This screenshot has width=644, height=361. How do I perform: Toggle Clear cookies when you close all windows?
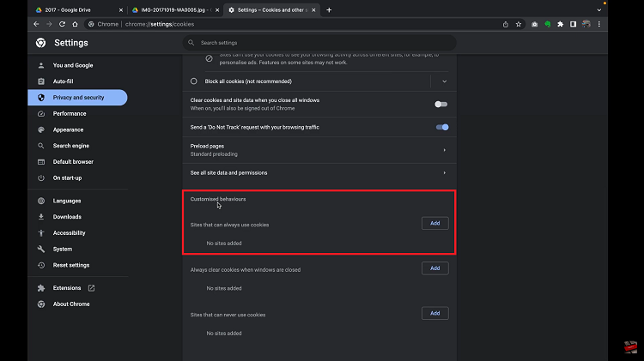coord(441,105)
